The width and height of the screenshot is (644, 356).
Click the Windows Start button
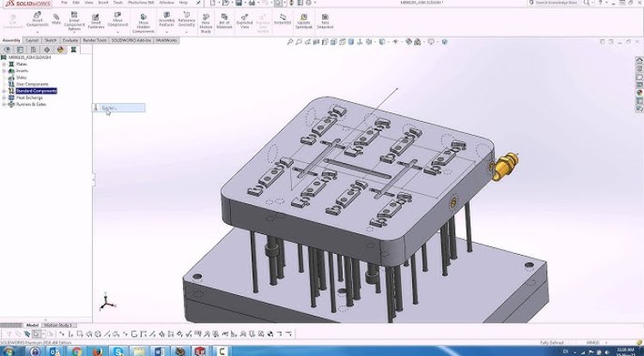click(x=9, y=352)
